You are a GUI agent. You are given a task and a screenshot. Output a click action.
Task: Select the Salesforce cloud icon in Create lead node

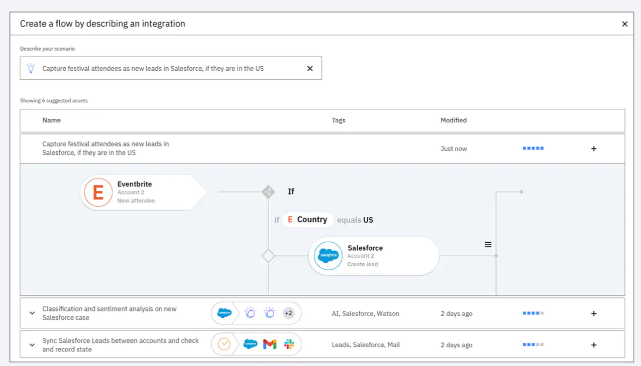[328, 256]
